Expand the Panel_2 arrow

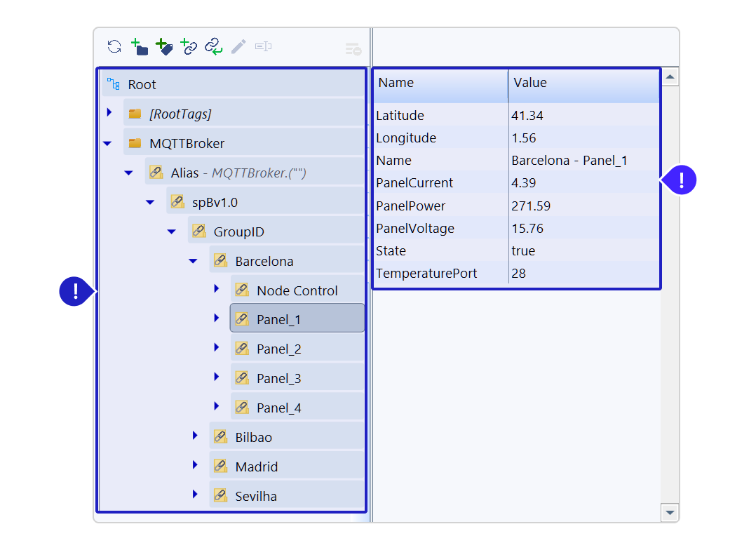(217, 348)
